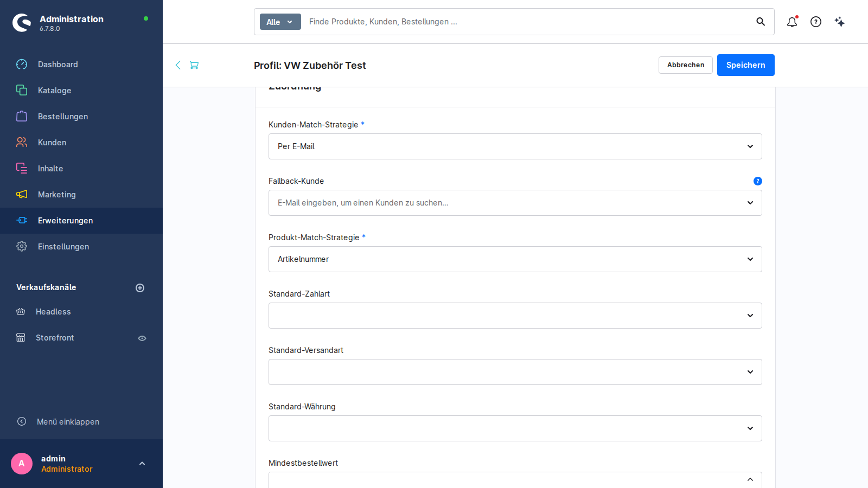Open Dashboard menu item

(81, 65)
